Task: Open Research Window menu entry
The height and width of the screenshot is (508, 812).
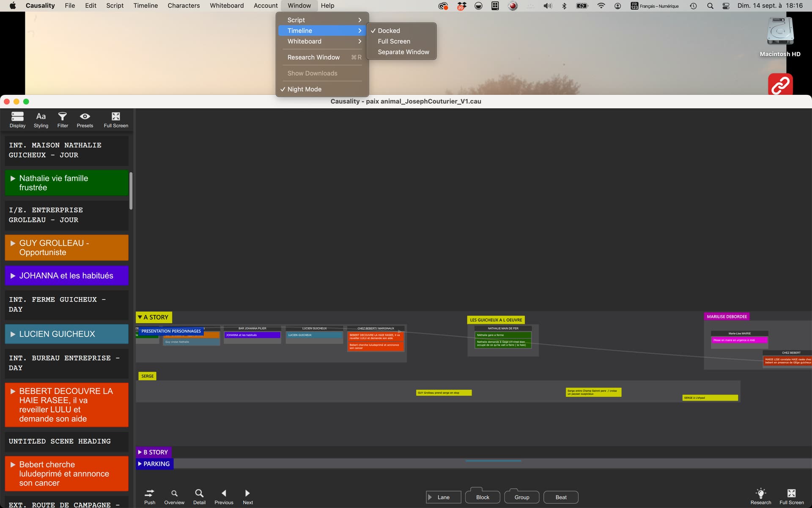Action: [313, 57]
